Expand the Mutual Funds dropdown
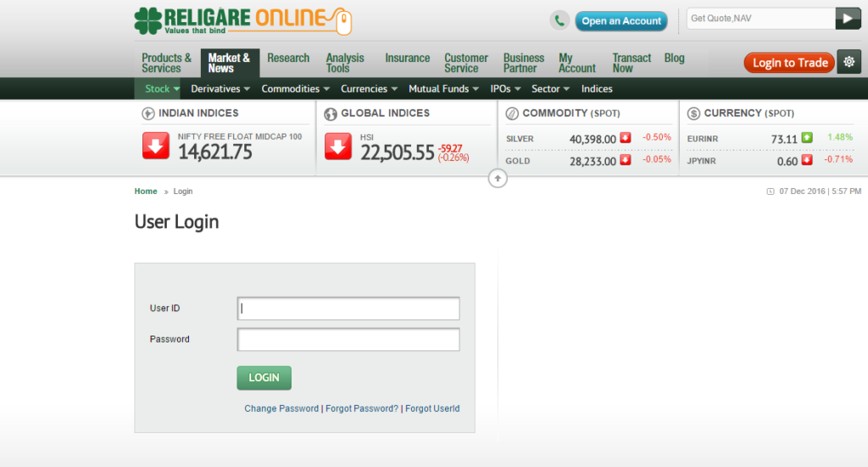Viewport: 868px width, 467px height. tap(443, 89)
